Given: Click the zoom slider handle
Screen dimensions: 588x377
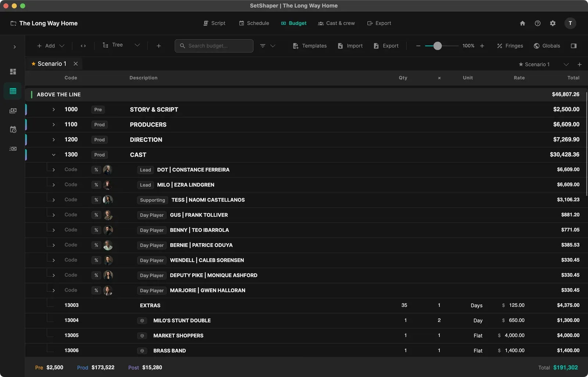Looking at the screenshot, I should (437, 46).
